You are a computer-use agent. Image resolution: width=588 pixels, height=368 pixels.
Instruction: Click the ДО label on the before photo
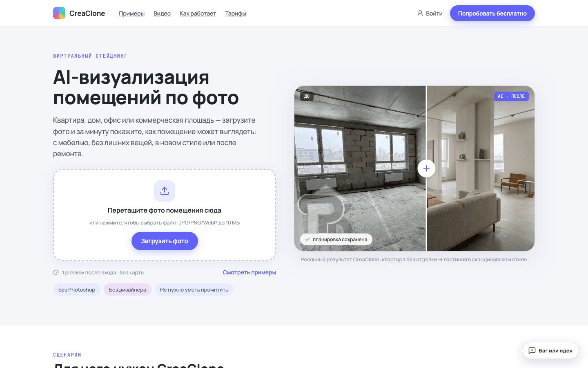pos(307,96)
